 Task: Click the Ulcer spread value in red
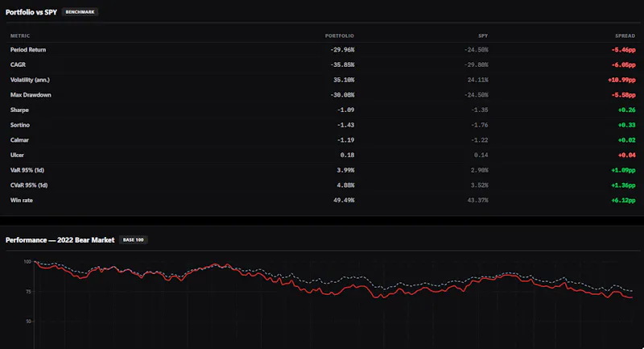pyautogui.click(x=627, y=155)
